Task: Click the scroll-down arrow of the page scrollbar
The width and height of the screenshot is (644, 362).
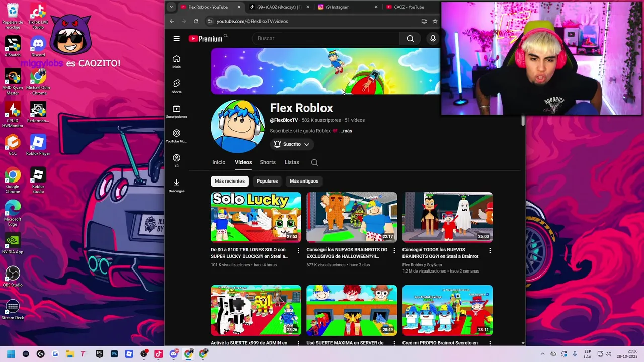Action: point(523,343)
